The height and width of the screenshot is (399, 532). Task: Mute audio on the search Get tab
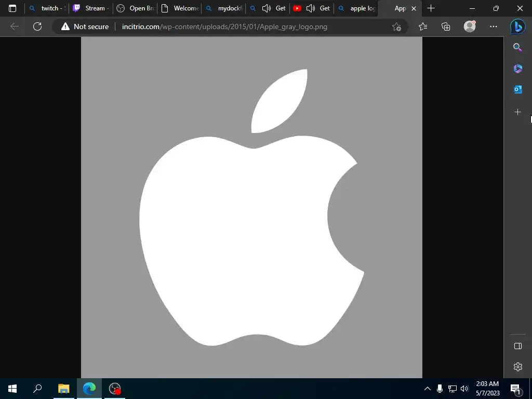[x=267, y=8]
